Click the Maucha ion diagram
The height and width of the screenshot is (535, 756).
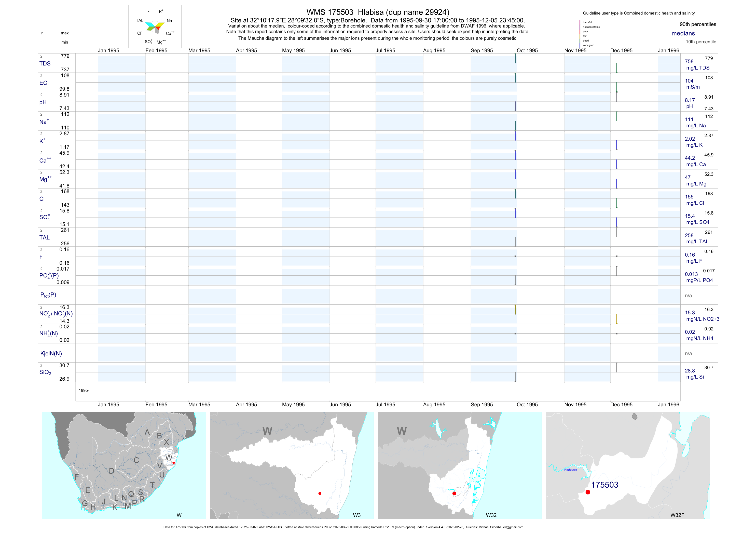(x=155, y=27)
